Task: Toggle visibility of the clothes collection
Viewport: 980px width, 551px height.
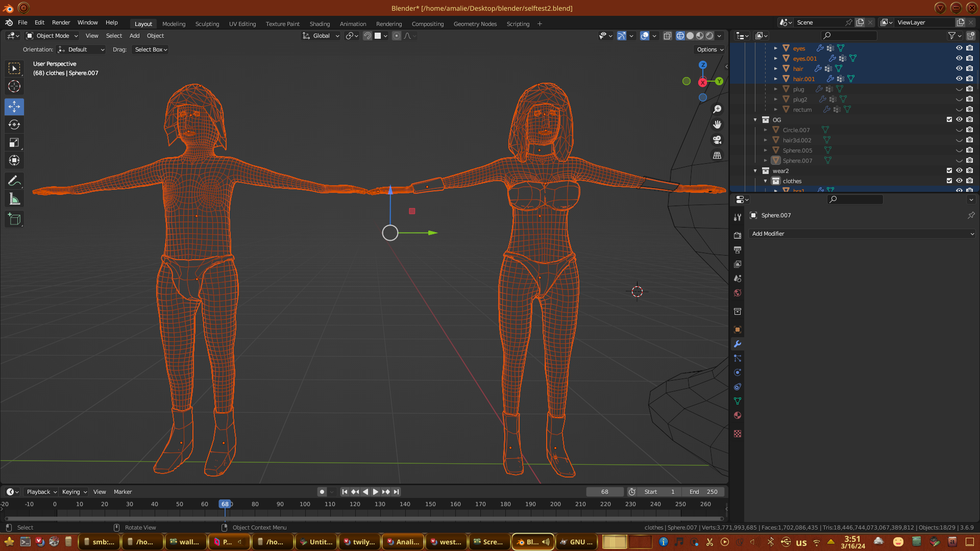Action: pos(959,181)
